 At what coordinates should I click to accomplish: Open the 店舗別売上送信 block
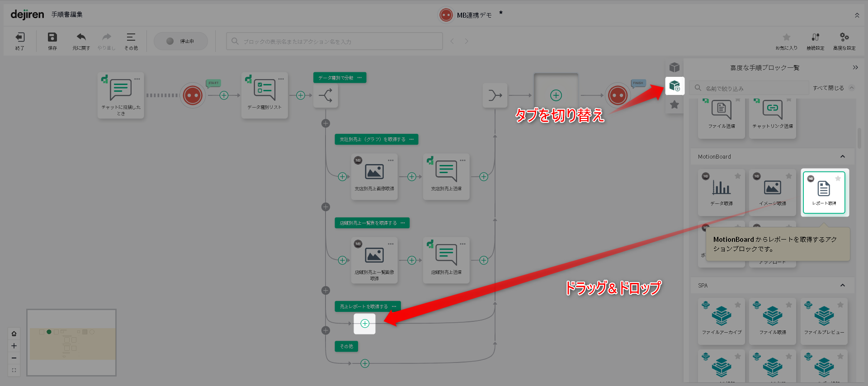[446, 260]
